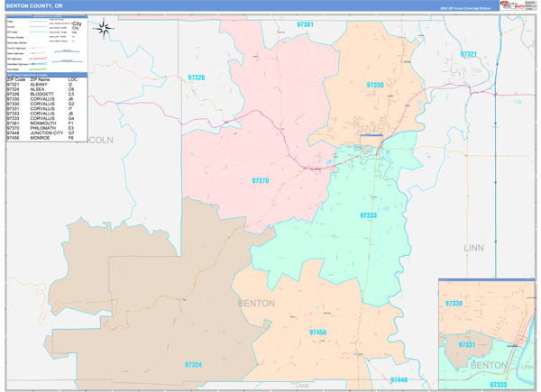
Task: Click the 97324 label in brown region
Action: pyautogui.click(x=194, y=365)
